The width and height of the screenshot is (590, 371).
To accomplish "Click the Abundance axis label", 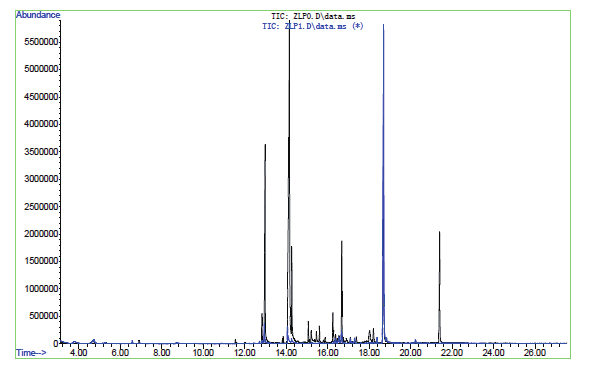I will pyautogui.click(x=38, y=15).
